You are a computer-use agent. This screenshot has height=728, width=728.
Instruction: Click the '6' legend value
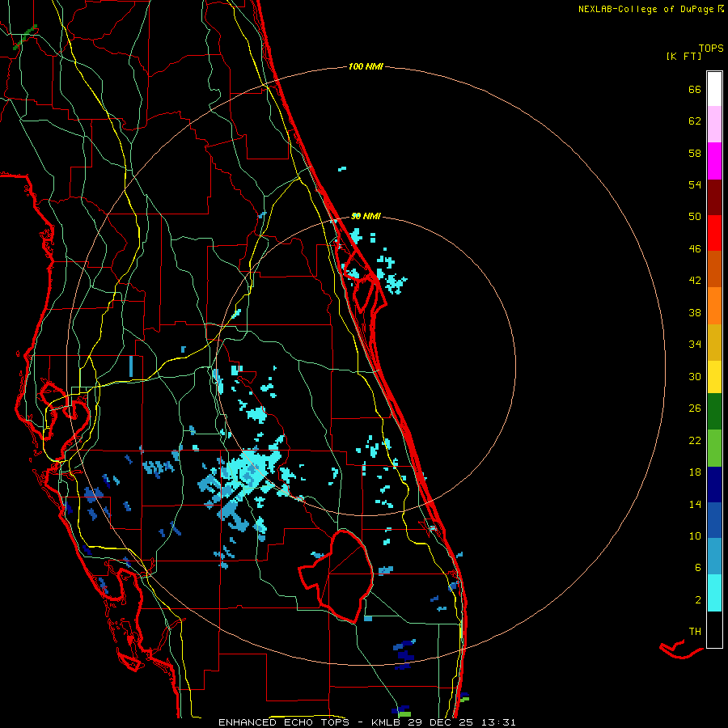(698, 568)
